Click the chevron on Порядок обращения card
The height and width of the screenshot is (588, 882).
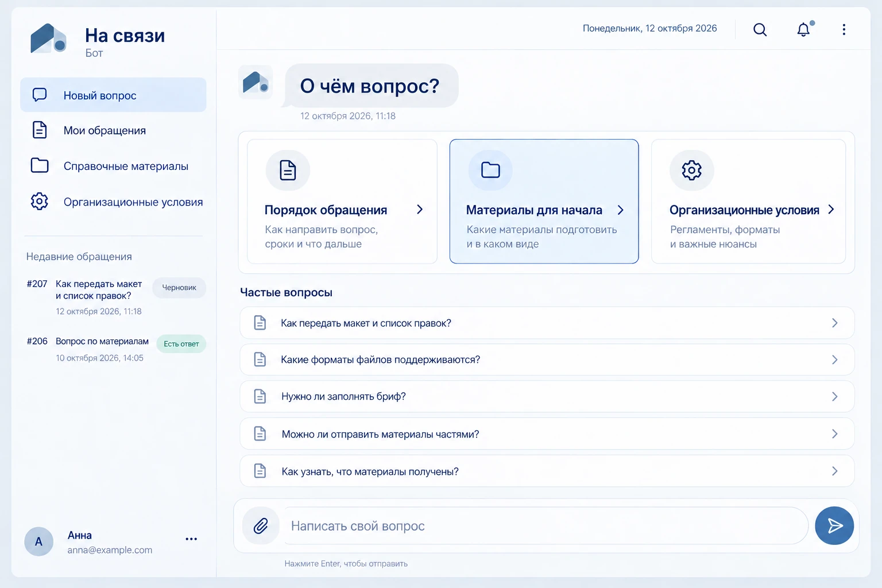click(x=420, y=210)
